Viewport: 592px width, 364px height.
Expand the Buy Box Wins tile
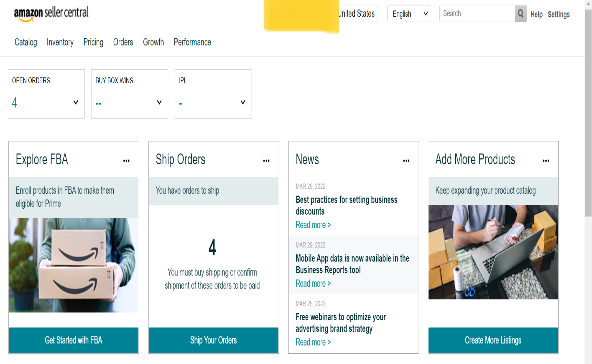point(159,102)
